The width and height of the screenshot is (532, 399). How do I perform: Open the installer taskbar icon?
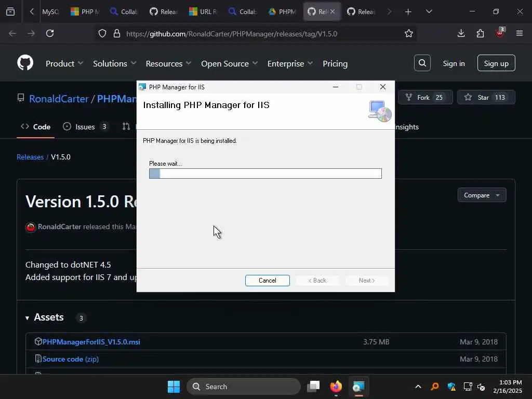(358, 387)
